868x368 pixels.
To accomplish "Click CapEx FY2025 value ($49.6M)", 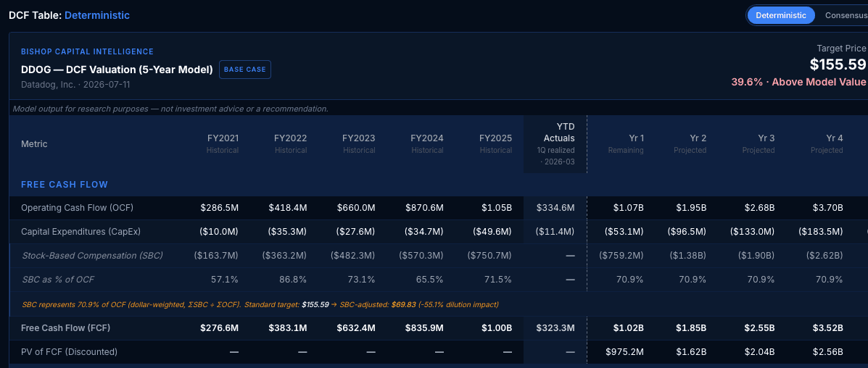I will point(492,232).
